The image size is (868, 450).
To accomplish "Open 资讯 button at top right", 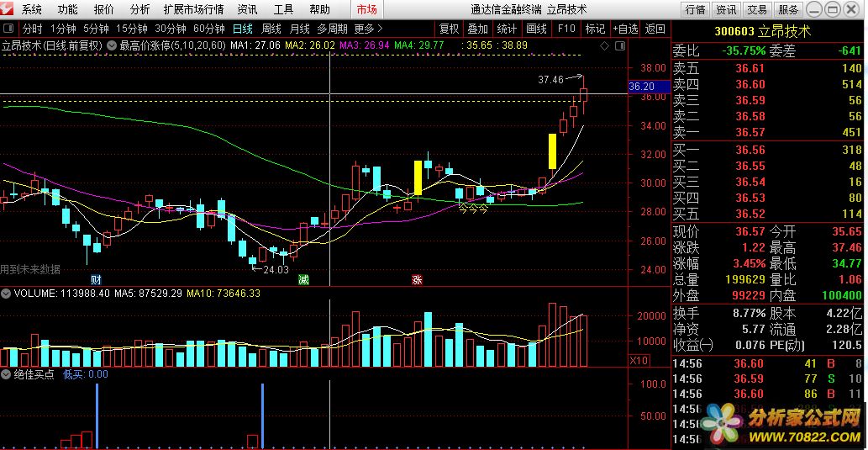I will pos(726,9).
